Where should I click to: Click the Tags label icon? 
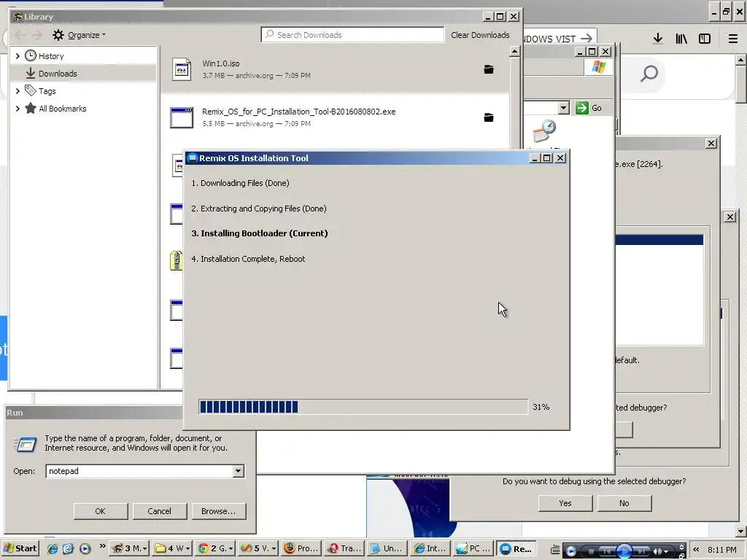[x=31, y=90]
